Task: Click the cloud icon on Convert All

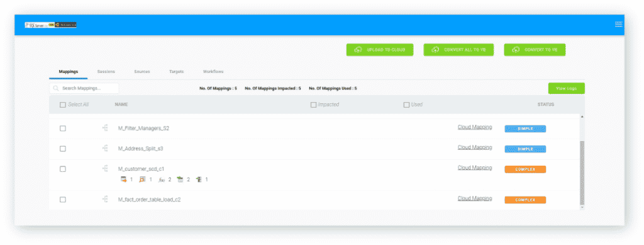Action: (x=435, y=50)
